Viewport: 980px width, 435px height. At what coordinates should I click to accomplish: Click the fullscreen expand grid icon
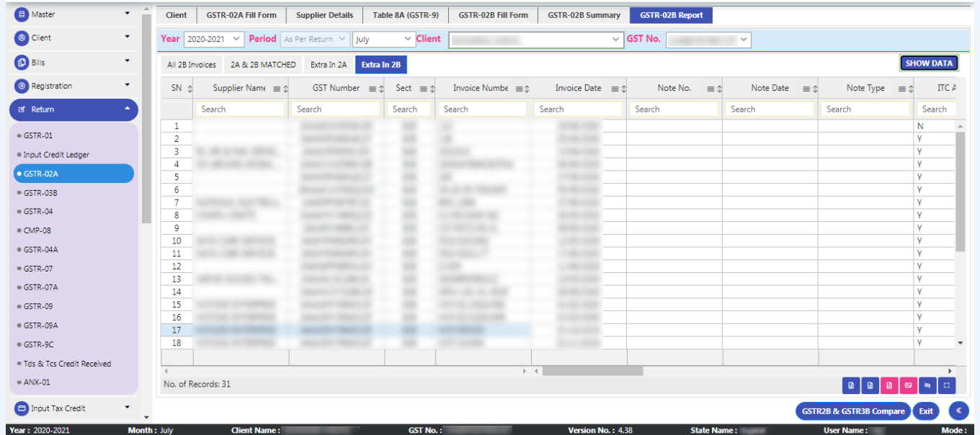coord(947,385)
